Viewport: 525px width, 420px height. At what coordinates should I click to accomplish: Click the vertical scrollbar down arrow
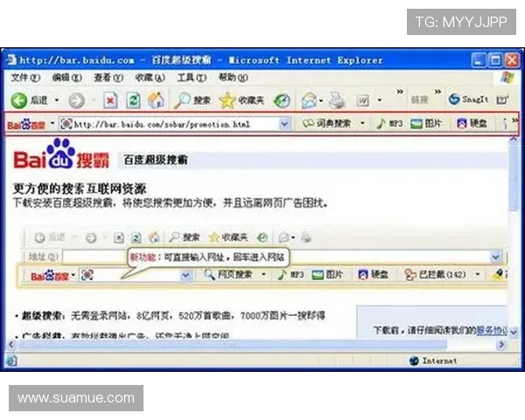[514, 332]
